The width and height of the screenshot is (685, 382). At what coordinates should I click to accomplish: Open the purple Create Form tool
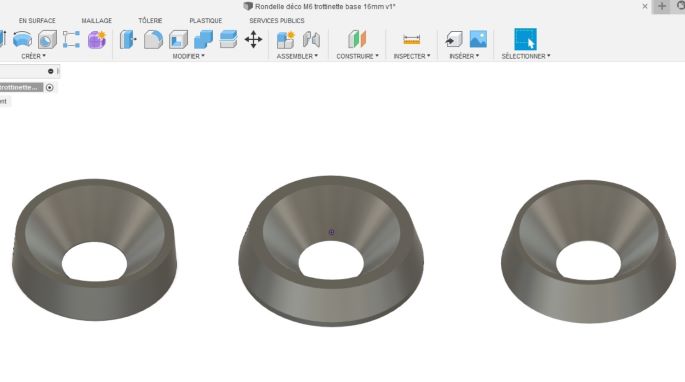(97, 39)
